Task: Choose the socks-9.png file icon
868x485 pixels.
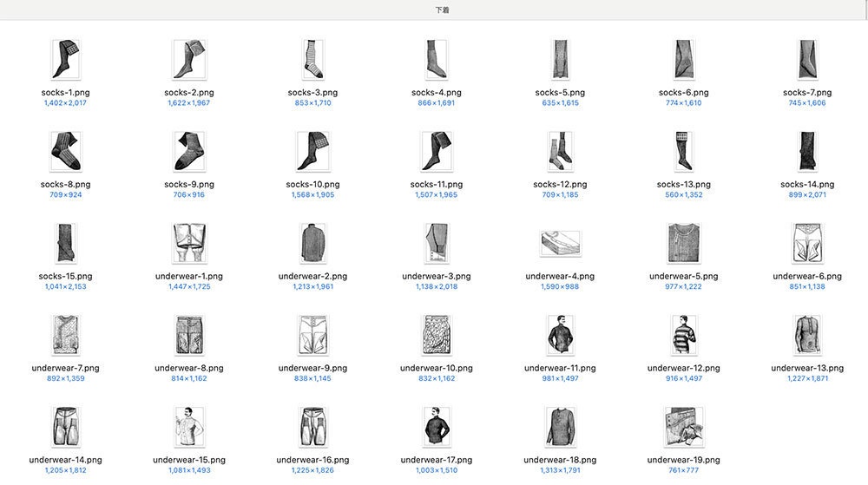Action: [x=189, y=151]
